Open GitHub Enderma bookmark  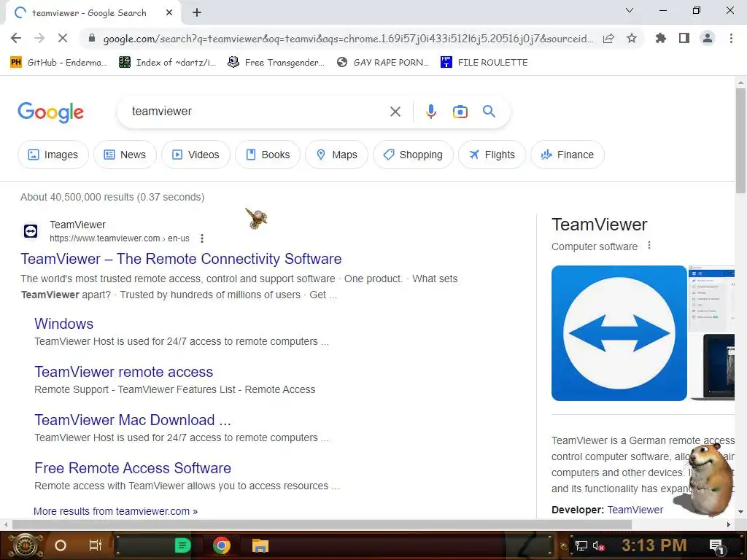tap(58, 63)
